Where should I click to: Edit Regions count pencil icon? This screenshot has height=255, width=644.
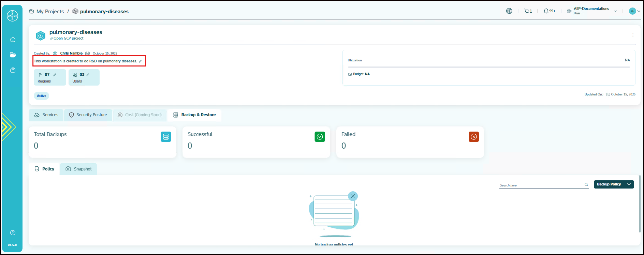coord(55,75)
